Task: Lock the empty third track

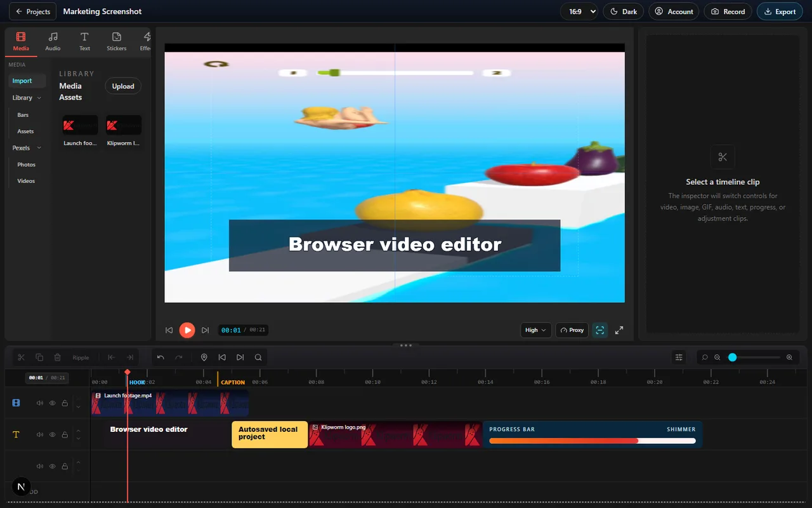Action: coord(65,466)
